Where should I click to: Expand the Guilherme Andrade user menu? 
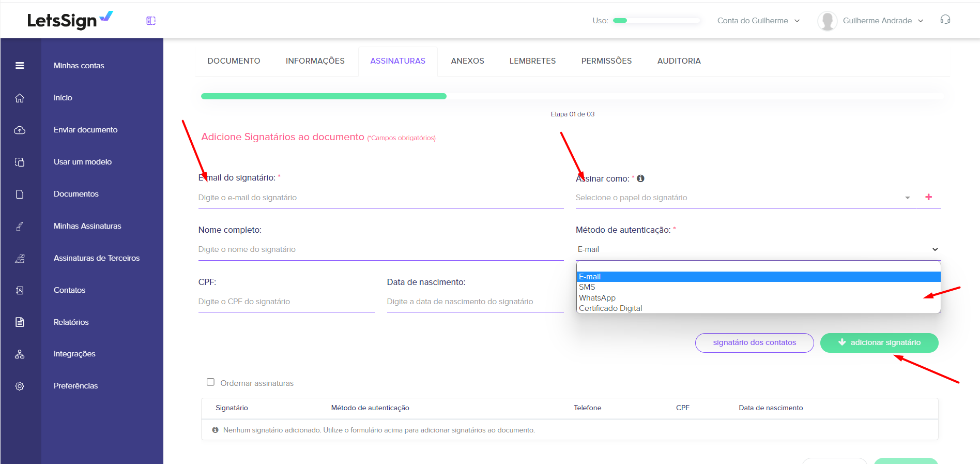point(883,21)
